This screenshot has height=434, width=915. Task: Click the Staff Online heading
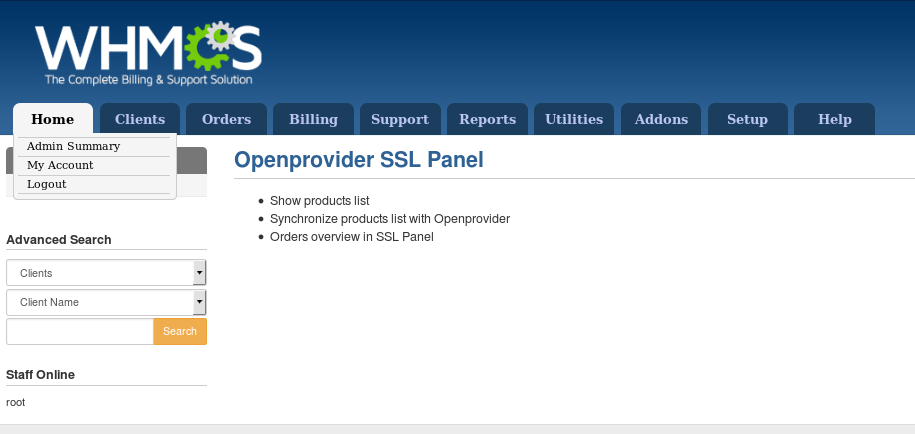tap(40, 374)
